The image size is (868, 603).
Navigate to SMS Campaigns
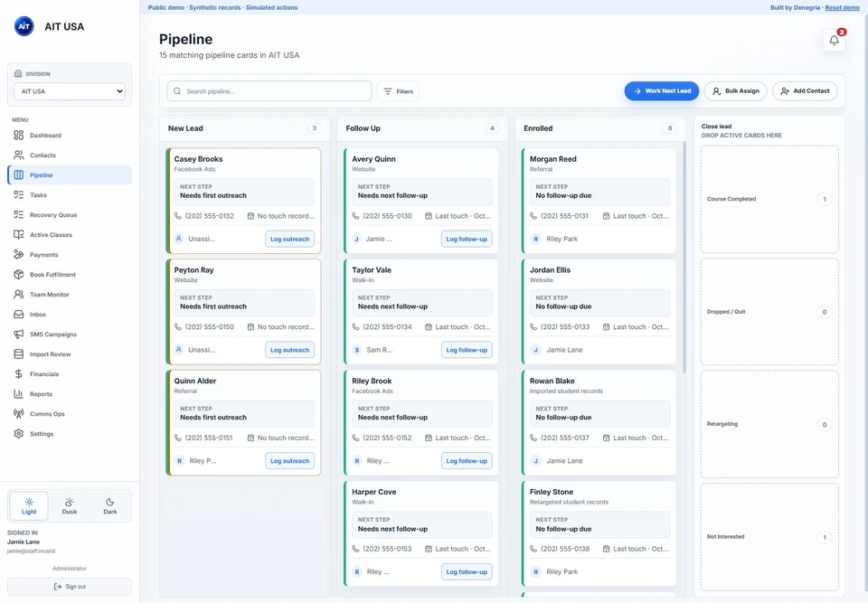coord(70,334)
